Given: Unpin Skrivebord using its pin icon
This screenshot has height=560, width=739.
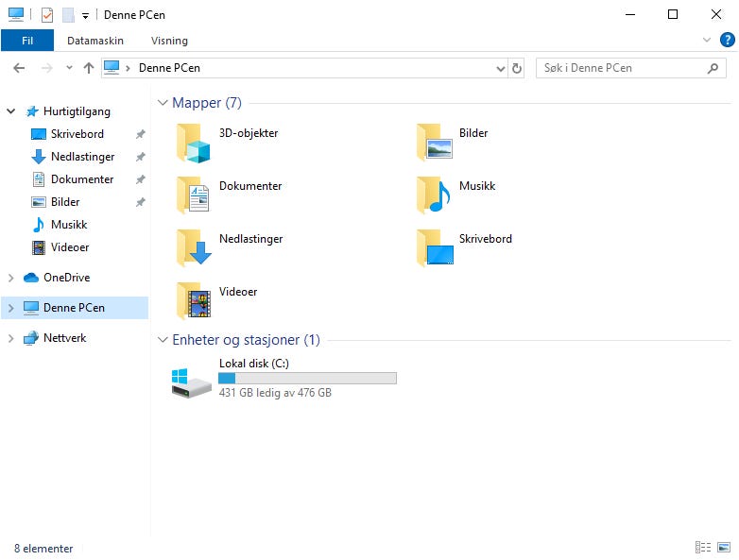Looking at the screenshot, I should coord(141,134).
